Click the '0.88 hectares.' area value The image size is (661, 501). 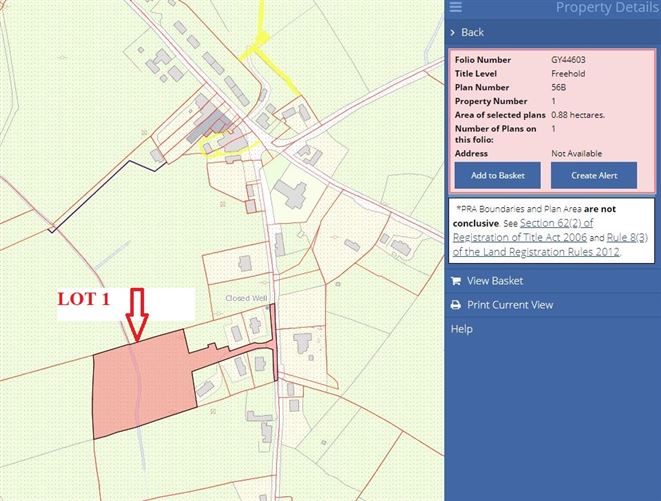[578, 115]
